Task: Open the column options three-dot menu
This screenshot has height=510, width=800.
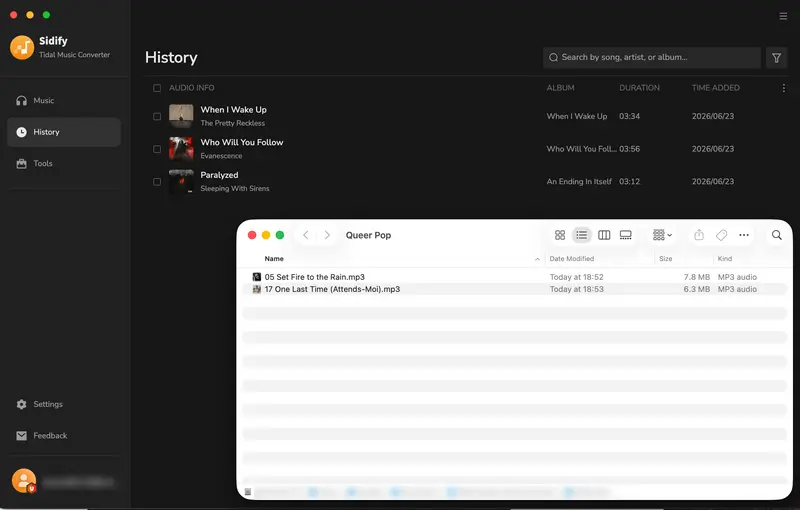Action: tap(784, 88)
